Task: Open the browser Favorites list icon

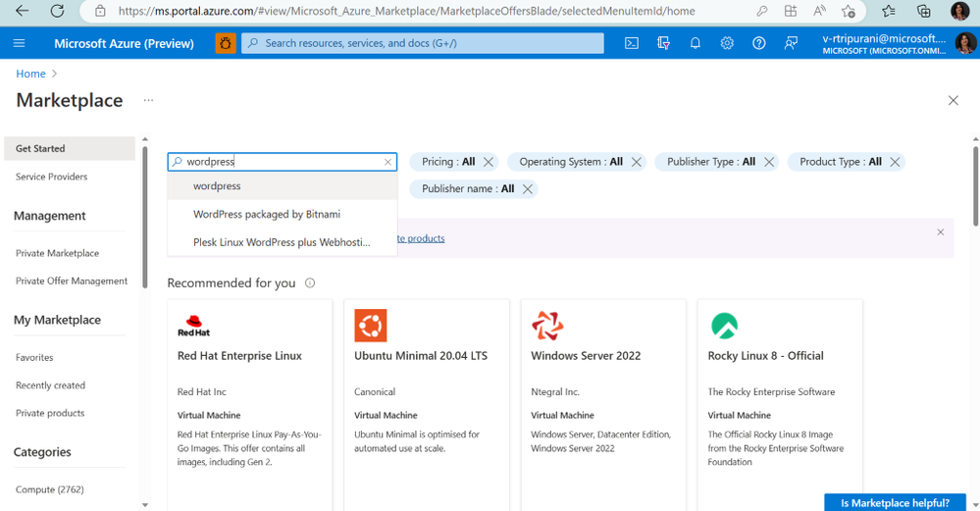Action: click(888, 11)
